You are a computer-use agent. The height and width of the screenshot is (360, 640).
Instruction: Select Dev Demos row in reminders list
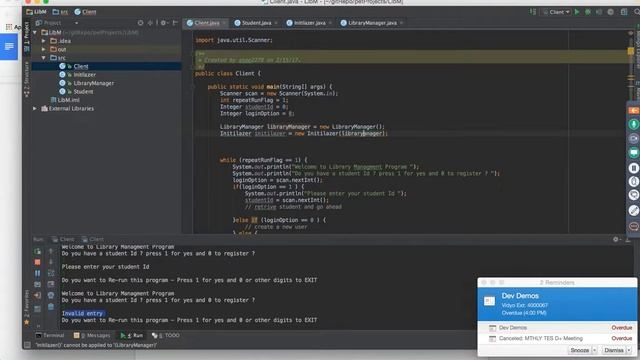click(557, 328)
